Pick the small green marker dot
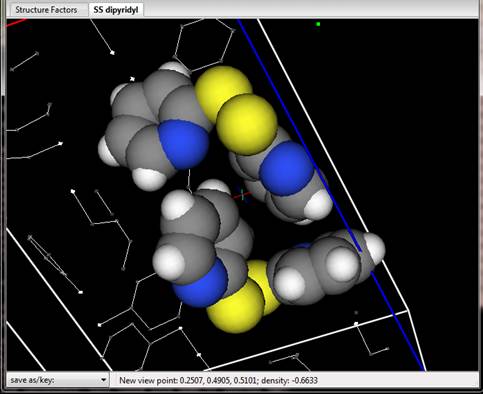 click(x=318, y=24)
